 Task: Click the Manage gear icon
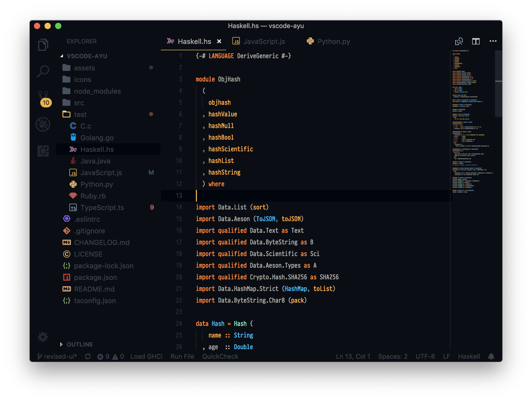pos(43,337)
